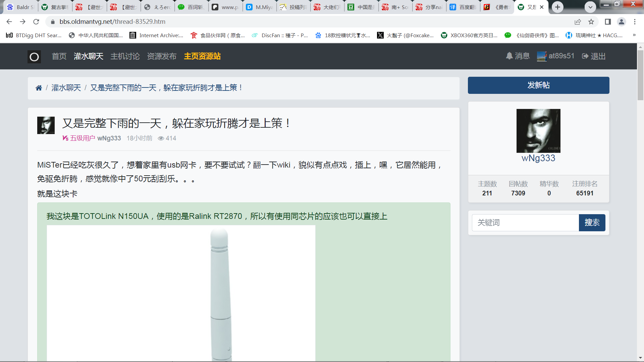Click the antenna product image
Image resolution: width=644 pixels, height=362 pixels.
[181, 293]
